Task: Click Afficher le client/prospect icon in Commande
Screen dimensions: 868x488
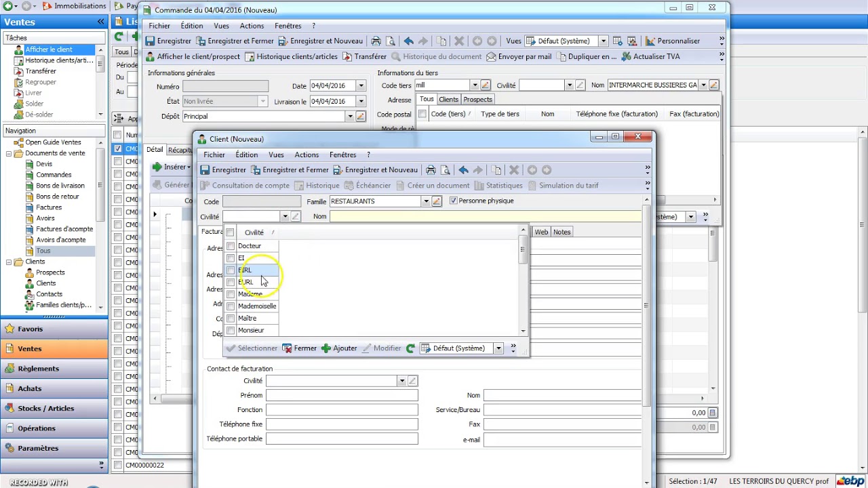Action: pos(150,57)
